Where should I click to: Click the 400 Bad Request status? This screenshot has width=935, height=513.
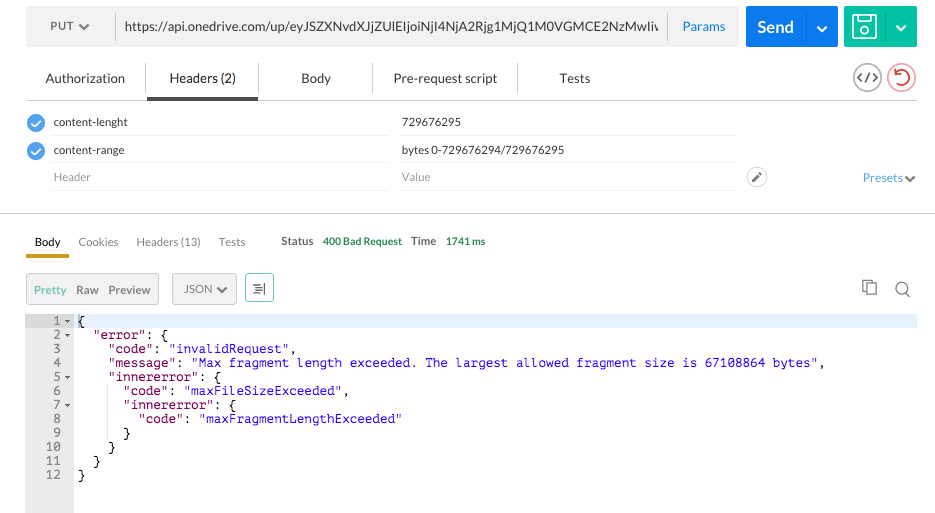362,241
